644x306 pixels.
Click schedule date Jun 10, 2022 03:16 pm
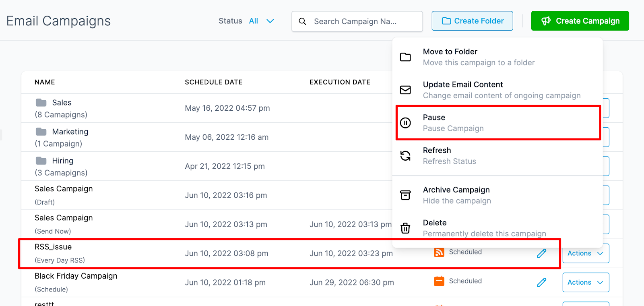point(226,195)
